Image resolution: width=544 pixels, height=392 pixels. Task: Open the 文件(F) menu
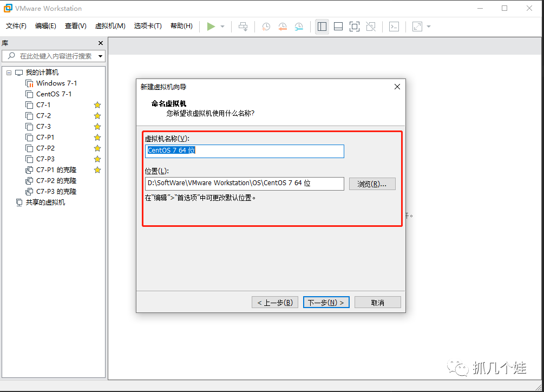[16, 26]
